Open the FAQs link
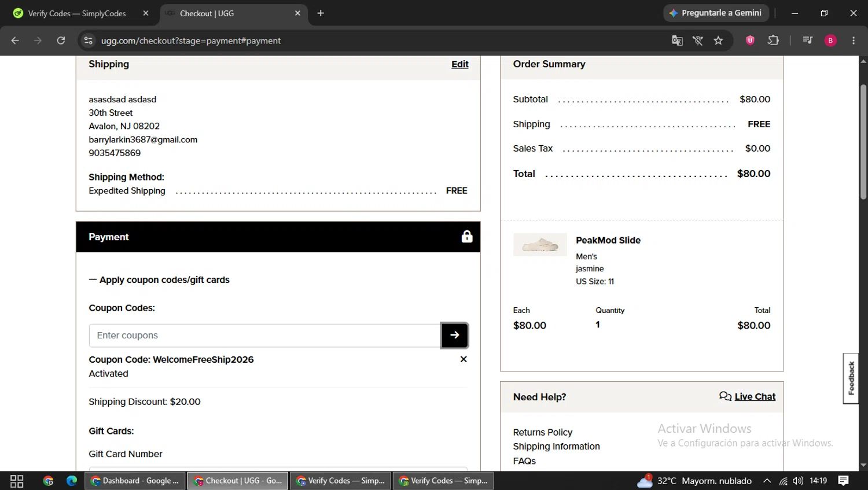868x490 pixels. (524, 461)
